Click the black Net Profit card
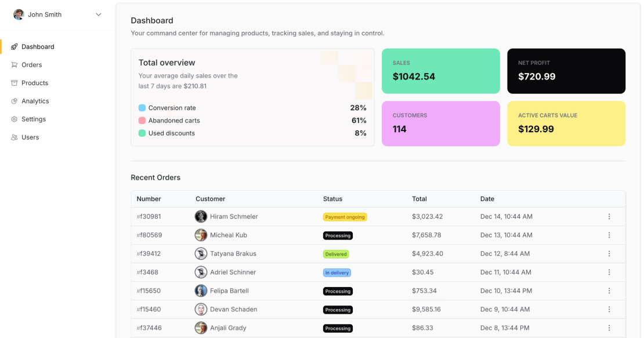Viewport: 644px width, 338px height. 566,71
